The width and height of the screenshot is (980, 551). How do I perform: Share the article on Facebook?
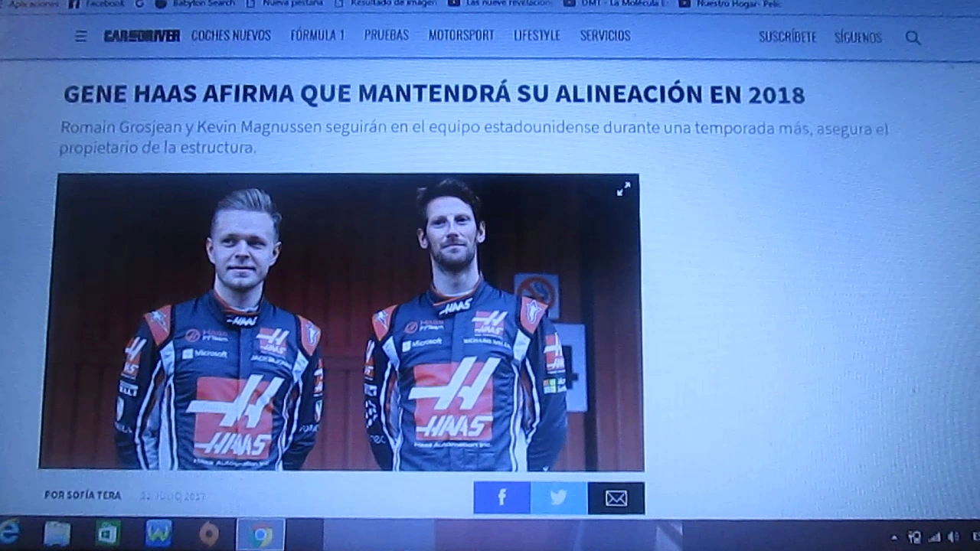pos(501,498)
